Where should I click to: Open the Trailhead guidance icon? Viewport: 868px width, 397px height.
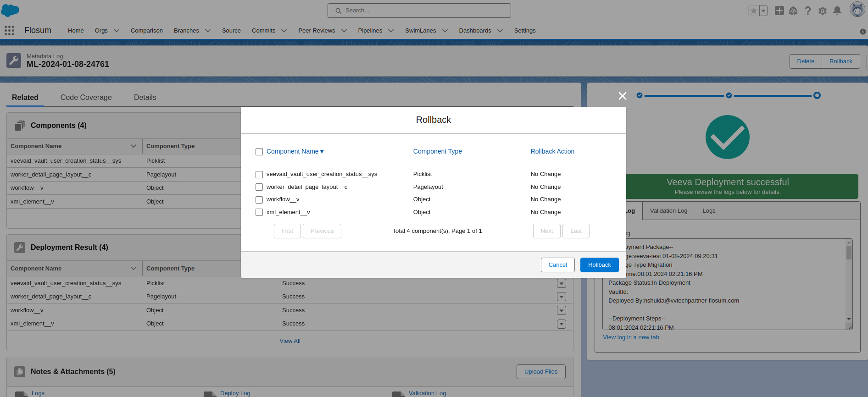[x=793, y=11]
